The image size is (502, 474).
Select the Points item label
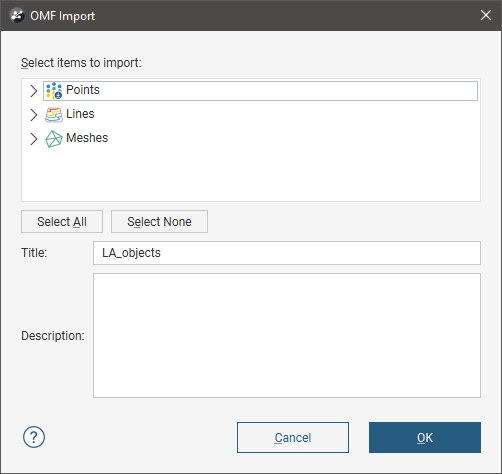pyautogui.click(x=83, y=90)
